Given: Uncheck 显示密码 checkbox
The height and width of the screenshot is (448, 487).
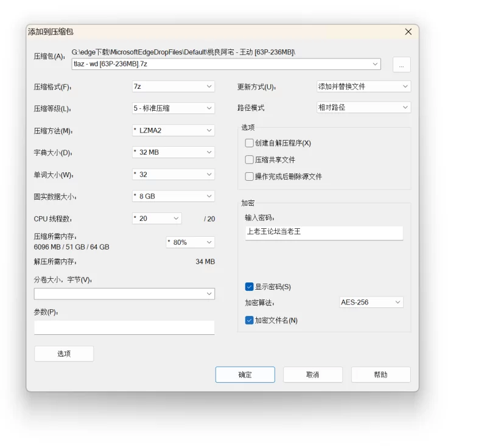Looking at the screenshot, I should [x=250, y=287].
